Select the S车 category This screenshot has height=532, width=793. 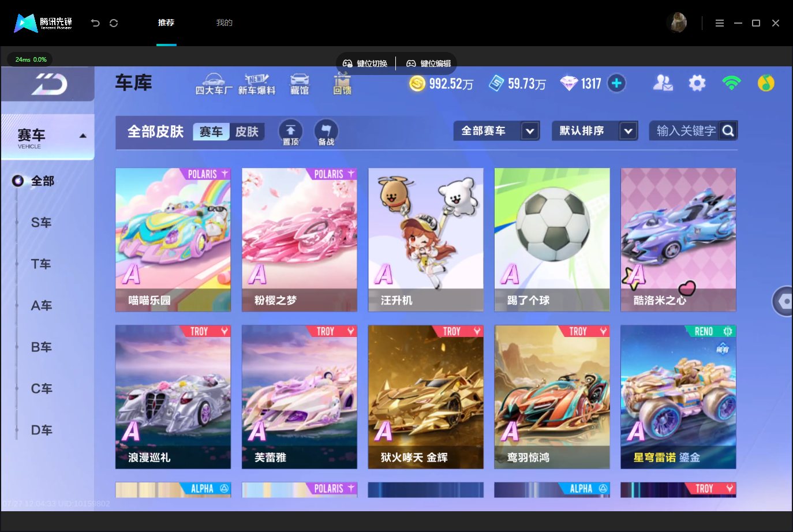tap(42, 223)
